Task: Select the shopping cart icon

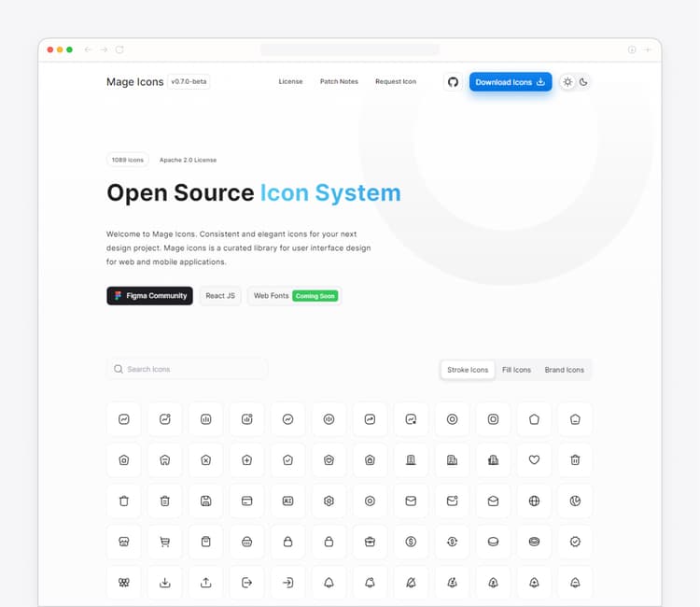Action: point(164,542)
